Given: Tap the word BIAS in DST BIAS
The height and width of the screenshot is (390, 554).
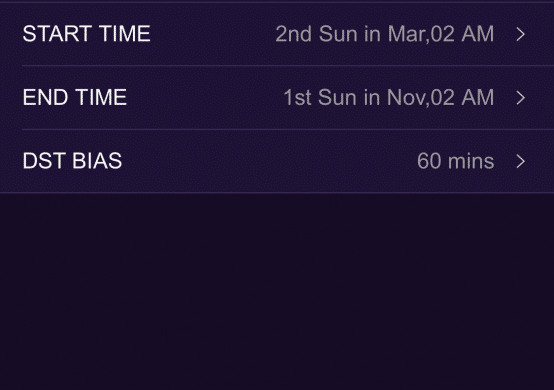Looking at the screenshot, I should click(97, 161).
